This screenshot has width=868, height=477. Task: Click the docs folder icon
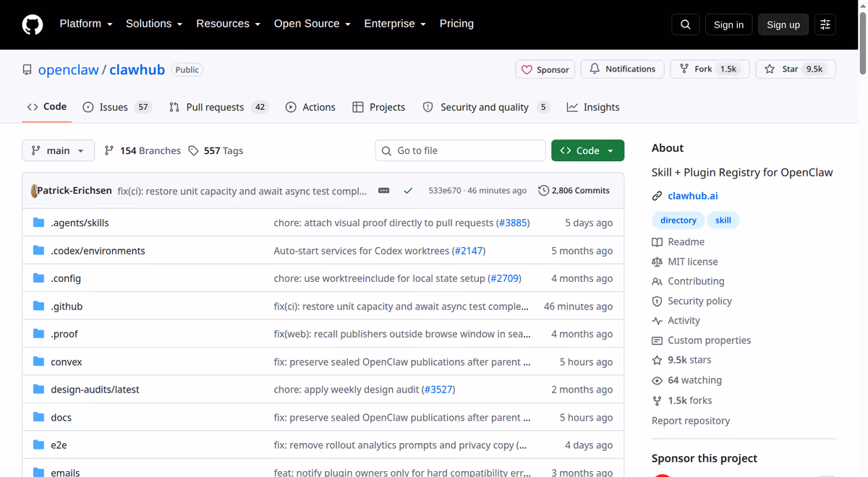[x=39, y=417]
